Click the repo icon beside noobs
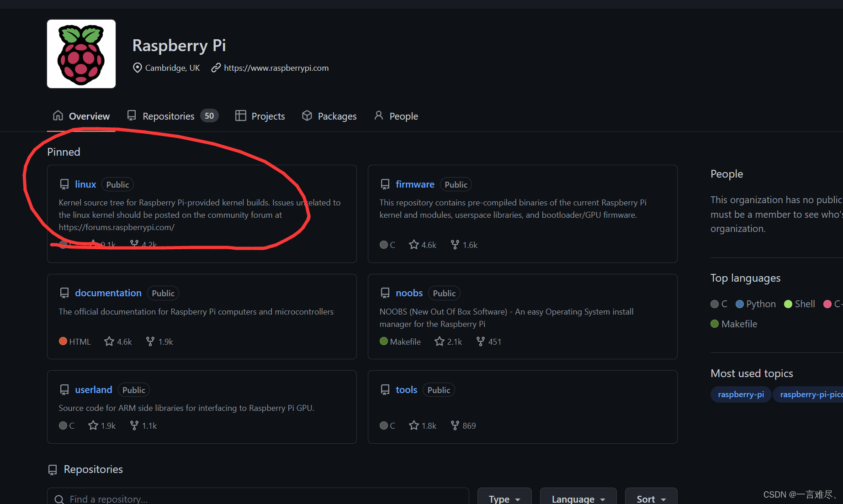843x504 pixels. 385,293
